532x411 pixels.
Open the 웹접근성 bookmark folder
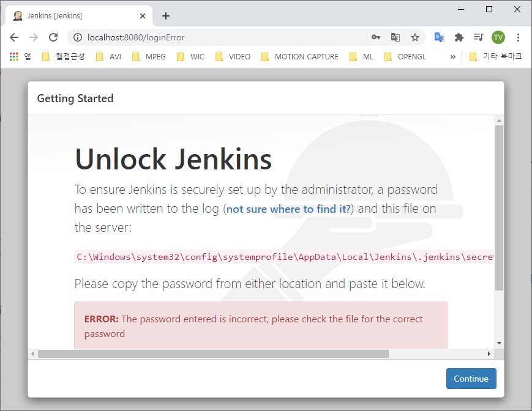click(63, 57)
